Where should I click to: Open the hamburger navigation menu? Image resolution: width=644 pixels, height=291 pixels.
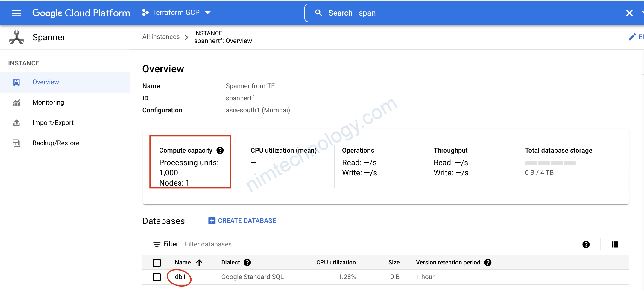click(16, 13)
